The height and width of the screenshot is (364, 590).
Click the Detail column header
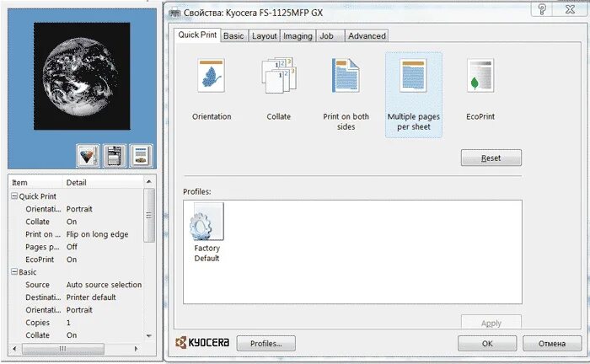tap(103, 182)
